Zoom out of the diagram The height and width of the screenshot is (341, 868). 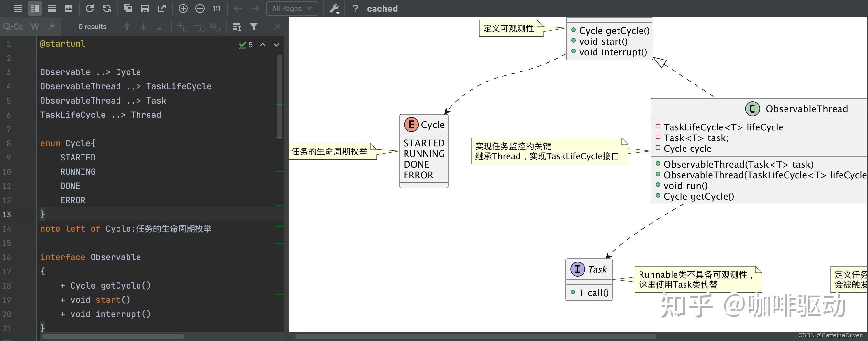200,8
